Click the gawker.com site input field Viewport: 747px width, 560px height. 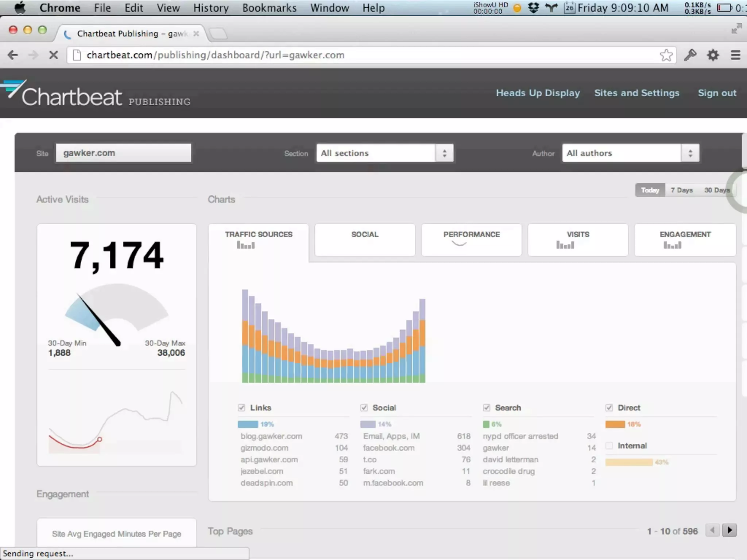(x=123, y=153)
